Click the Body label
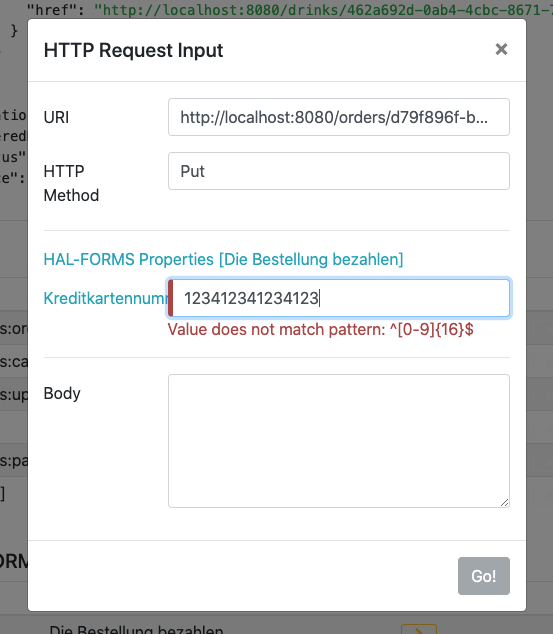This screenshot has height=634, width=553. point(62,393)
